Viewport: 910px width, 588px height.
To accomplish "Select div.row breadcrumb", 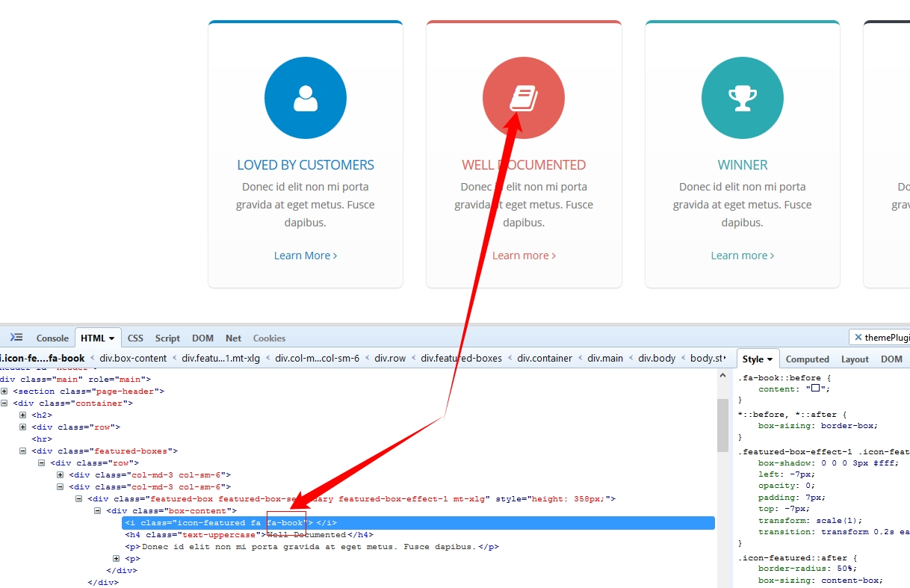I will (390, 359).
